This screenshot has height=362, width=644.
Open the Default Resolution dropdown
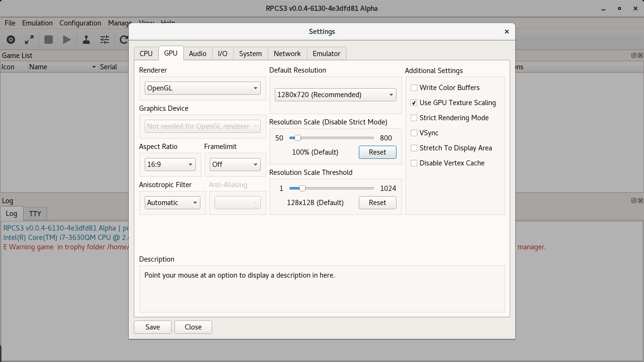point(336,95)
